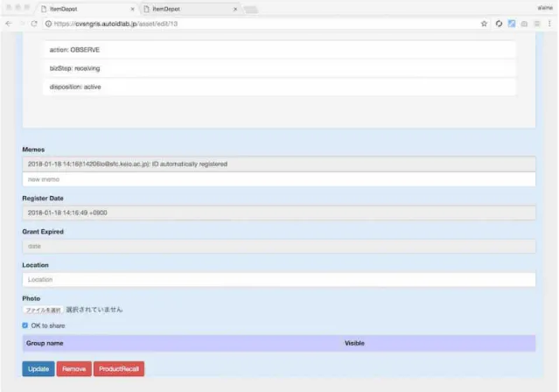Image resolution: width=559 pixels, height=392 pixels.
Task: Click the 'action: OBSERVE' row
Action: tap(280, 50)
